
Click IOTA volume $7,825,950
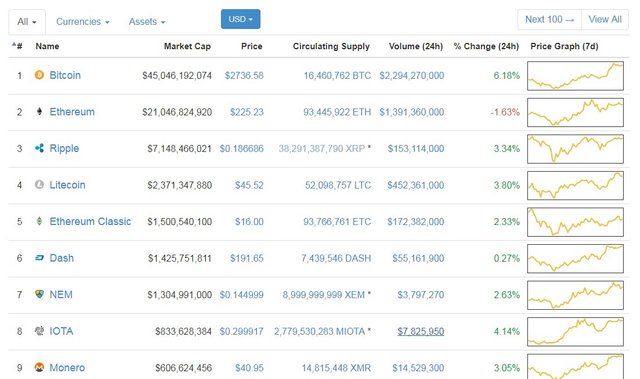pos(420,331)
